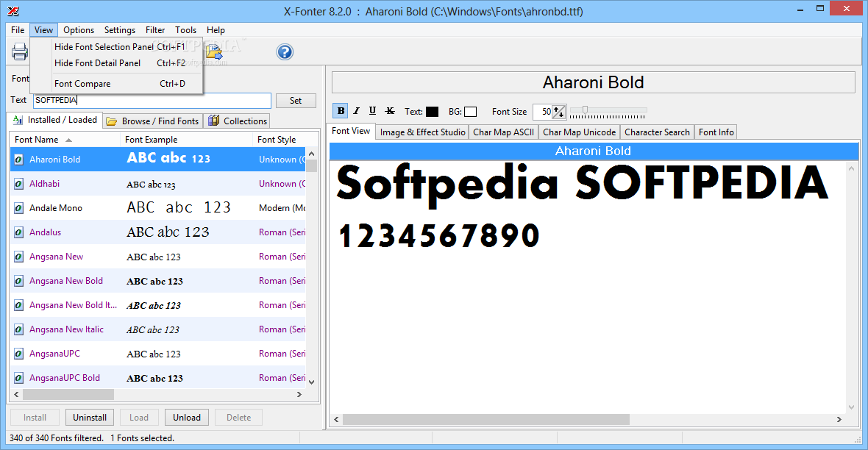Click the X-Fonter app icon in title bar
Image resolution: width=868 pixels, height=450 pixels.
[x=13, y=11]
